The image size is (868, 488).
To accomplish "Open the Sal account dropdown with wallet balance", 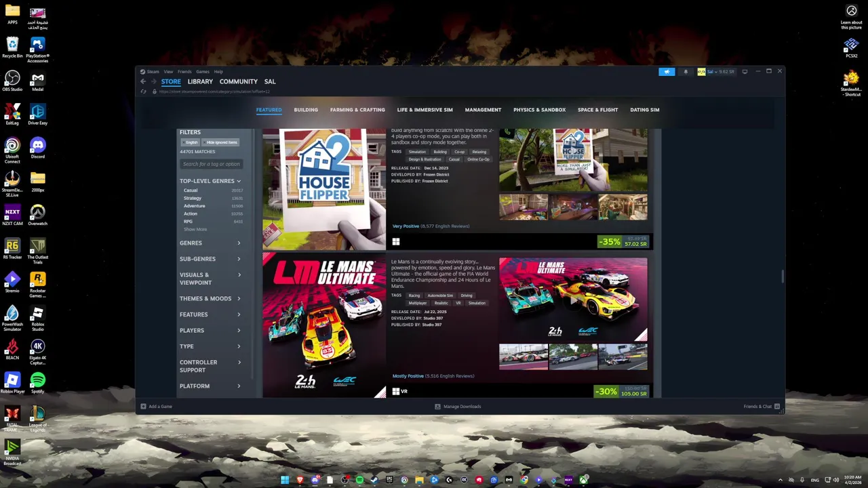I will (x=721, y=72).
